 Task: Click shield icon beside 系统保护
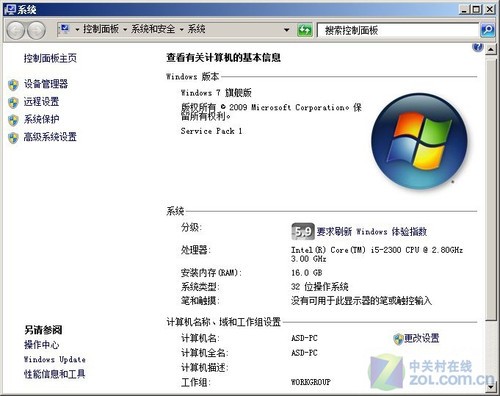click(13, 120)
